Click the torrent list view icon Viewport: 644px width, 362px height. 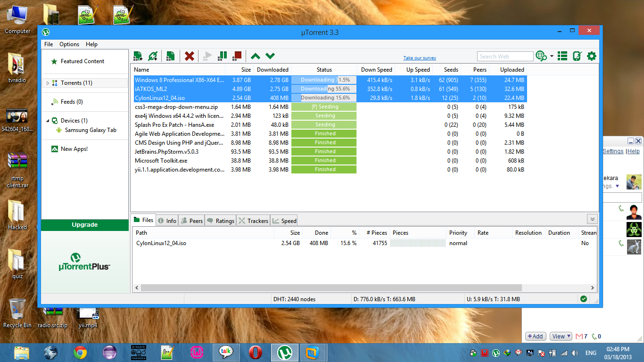coord(562,57)
